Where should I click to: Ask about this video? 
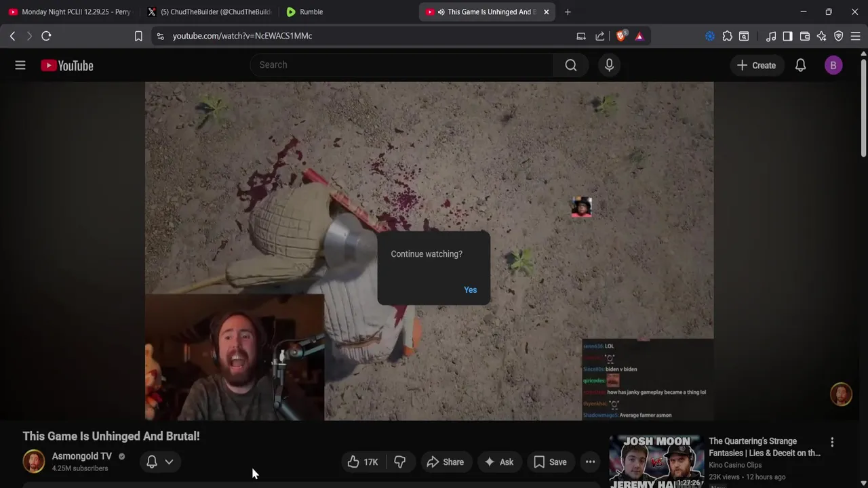pyautogui.click(x=498, y=462)
